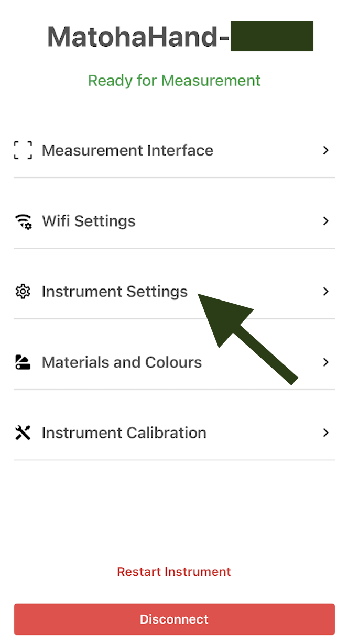The height and width of the screenshot is (644, 348).
Task: Expand the Measurement Interface chevron
Action: click(325, 150)
